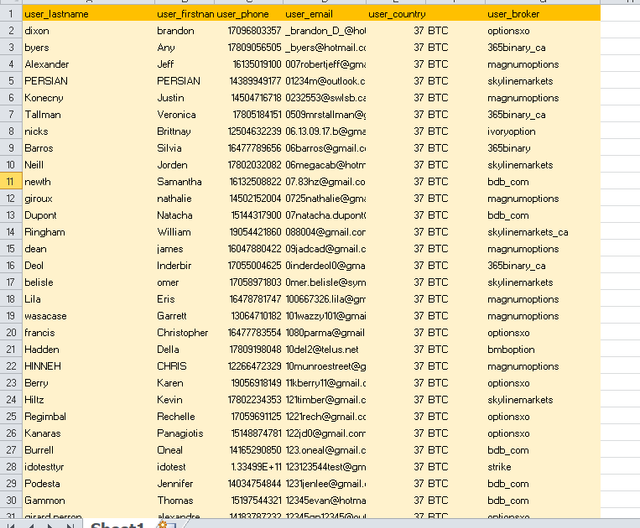Select the firstname cell Inderbir
This screenshot has height=528, width=640.
pyautogui.click(x=184, y=265)
